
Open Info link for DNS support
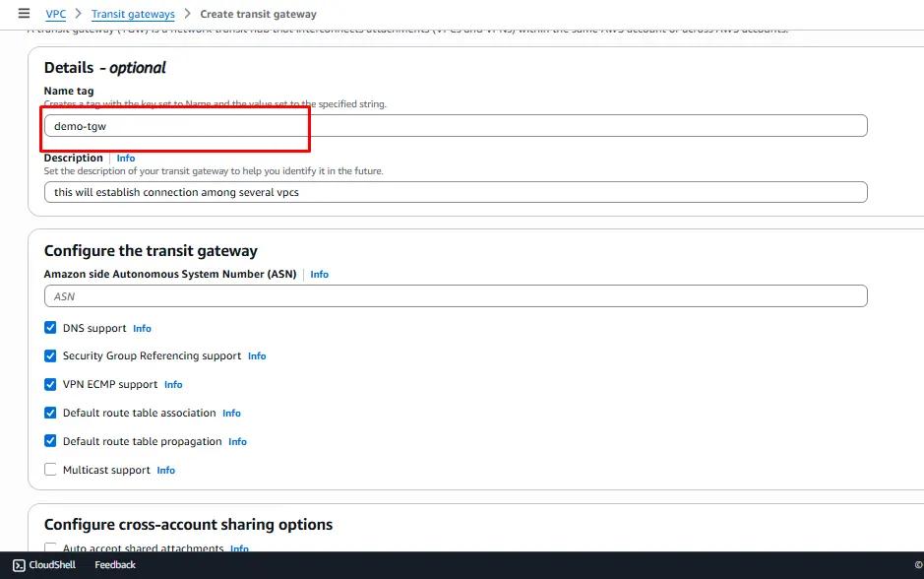[x=142, y=329]
